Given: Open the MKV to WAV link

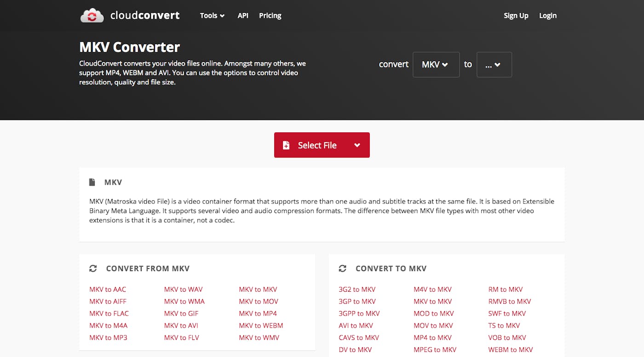Looking at the screenshot, I should click(x=183, y=289).
